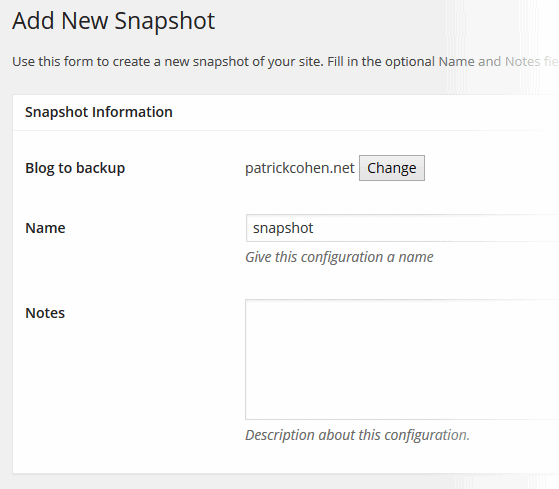Image resolution: width=559 pixels, height=489 pixels.
Task: Select the Snapshot Information panel header
Action: [x=286, y=112]
